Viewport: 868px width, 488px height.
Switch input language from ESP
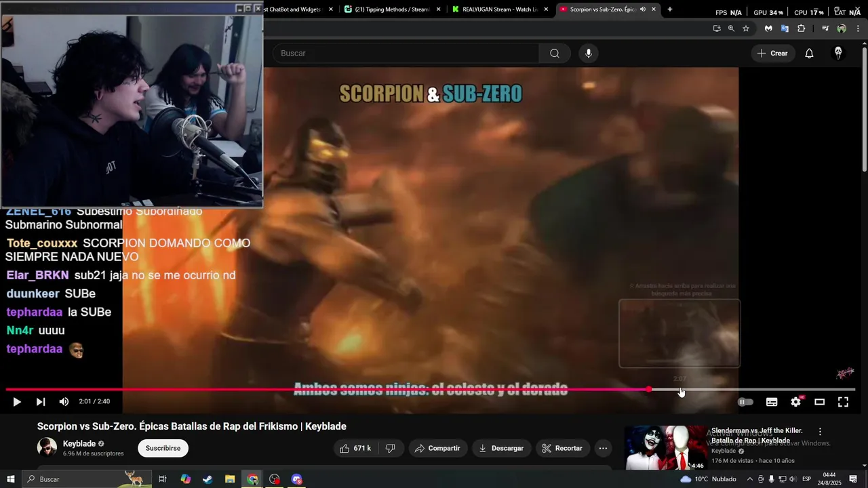[x=806, y=479]
